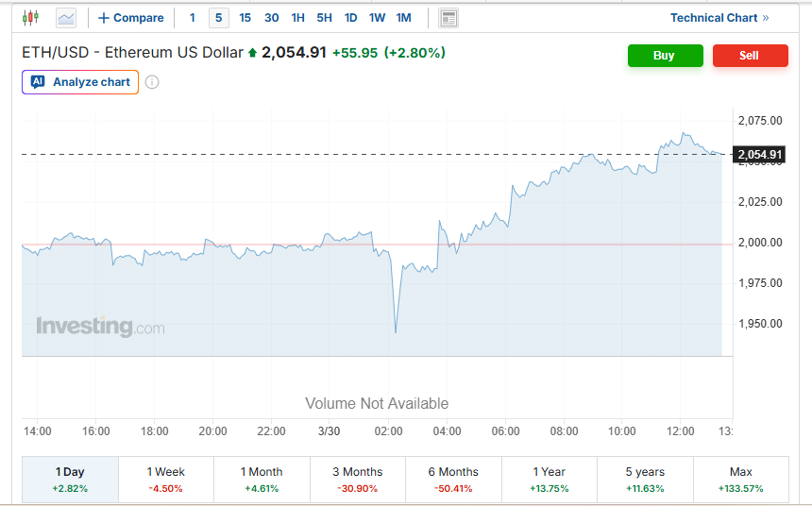Click the 02:00 price dip on chart

(x=396, y=330)
